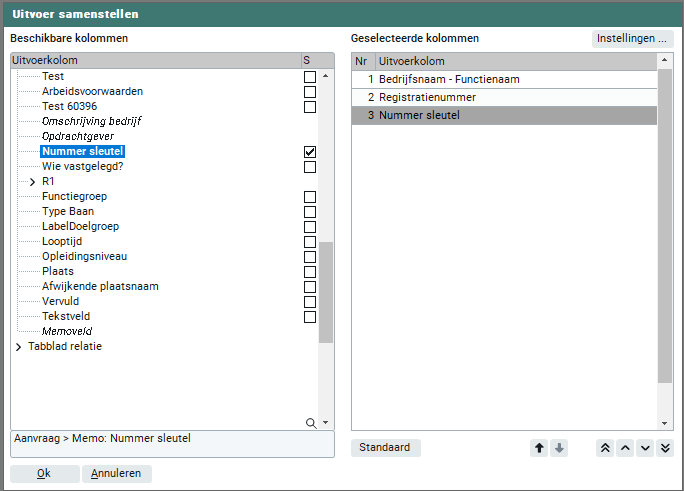Click the move up arrow icon
Viewport: 684px width, 491px height.
(539, 448)
